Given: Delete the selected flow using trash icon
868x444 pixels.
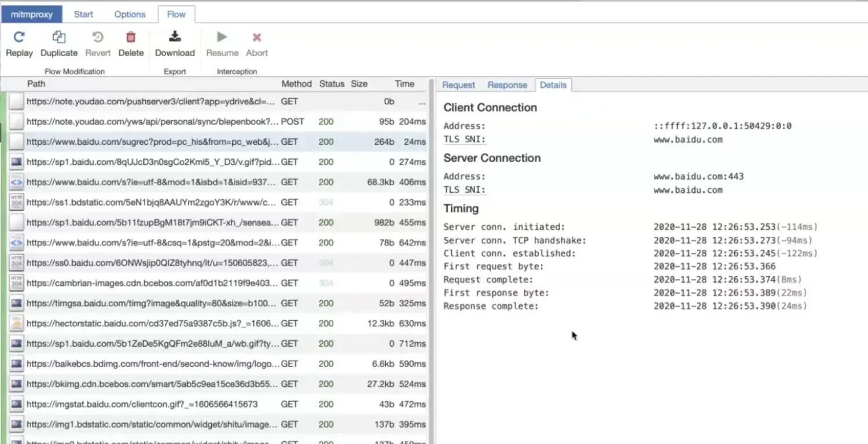Looking at the screenshot, I should (131, 38).
